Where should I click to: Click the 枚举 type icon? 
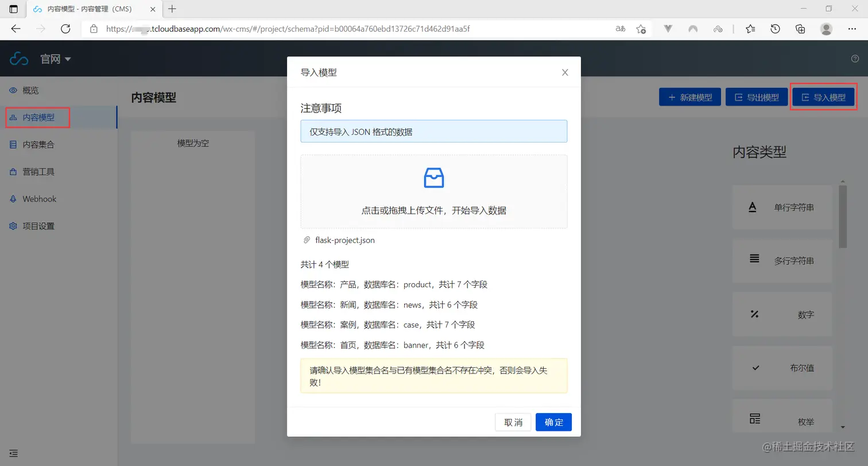[755, 418]
